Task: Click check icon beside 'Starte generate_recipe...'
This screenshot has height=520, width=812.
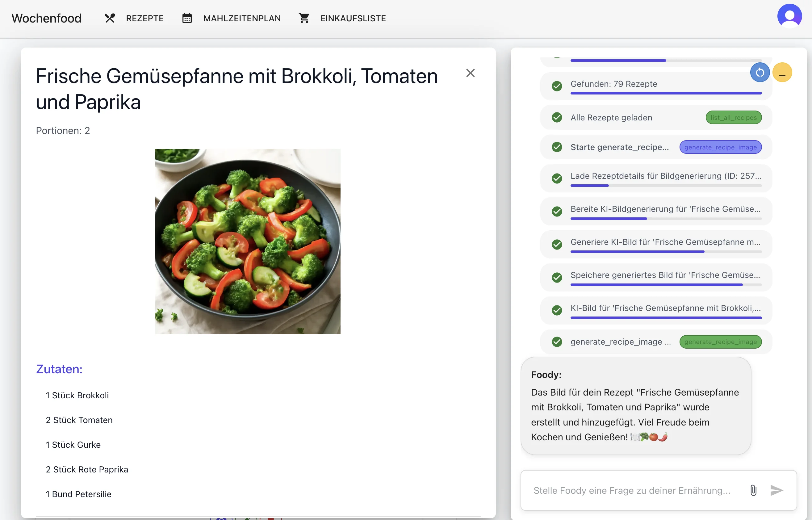Action: [557, 147]
